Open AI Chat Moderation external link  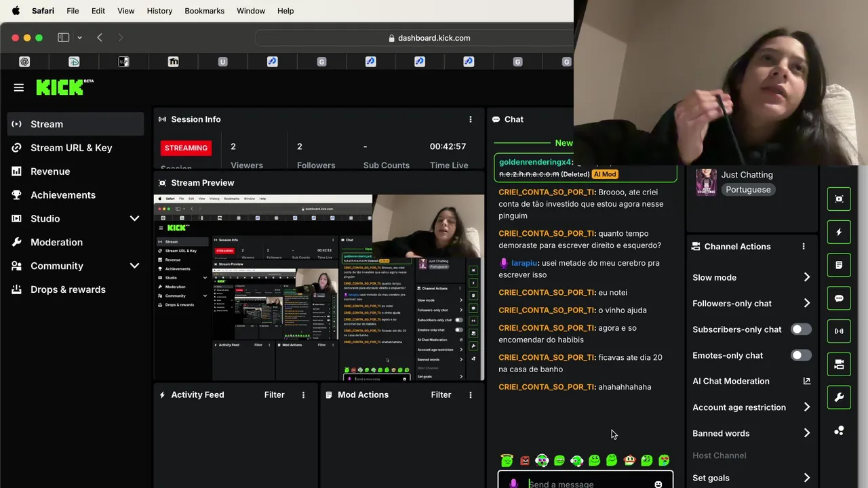(x=806, y=381)
